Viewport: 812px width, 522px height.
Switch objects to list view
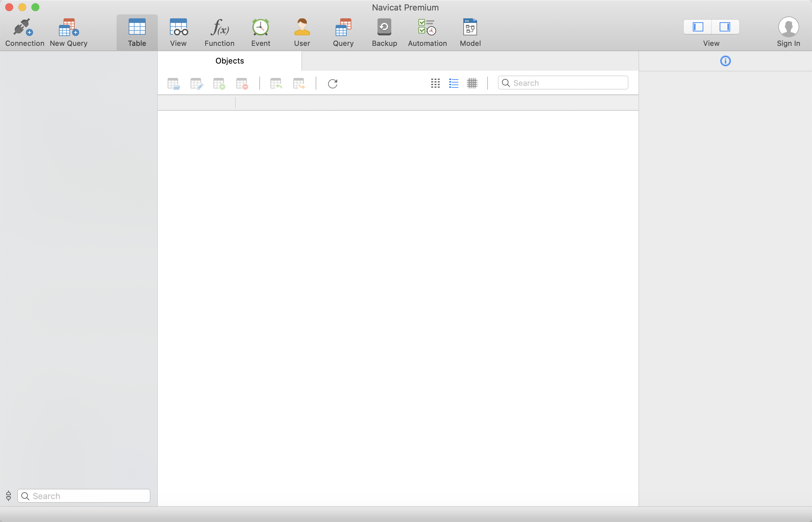(453, 84)
